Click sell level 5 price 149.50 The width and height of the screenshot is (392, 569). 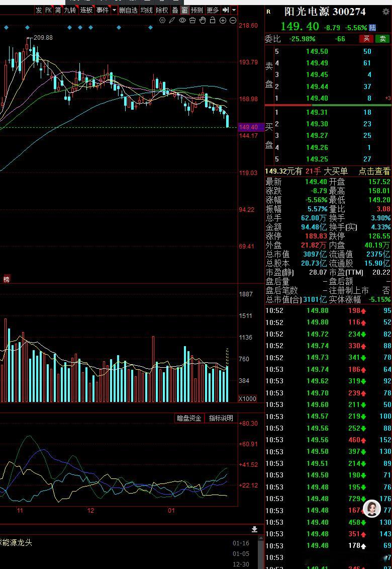[x=317, y=51]
